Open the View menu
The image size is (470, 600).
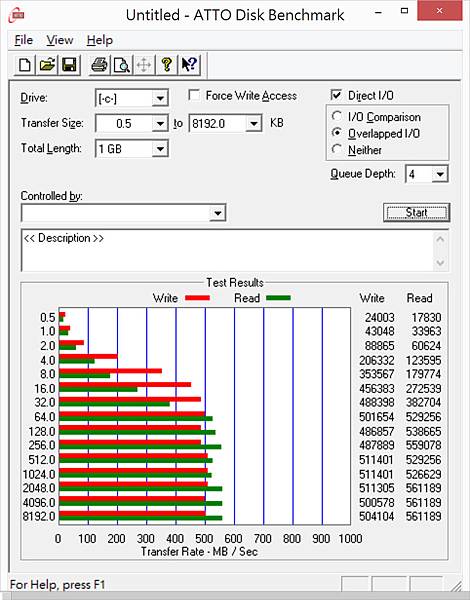[60, 40]
